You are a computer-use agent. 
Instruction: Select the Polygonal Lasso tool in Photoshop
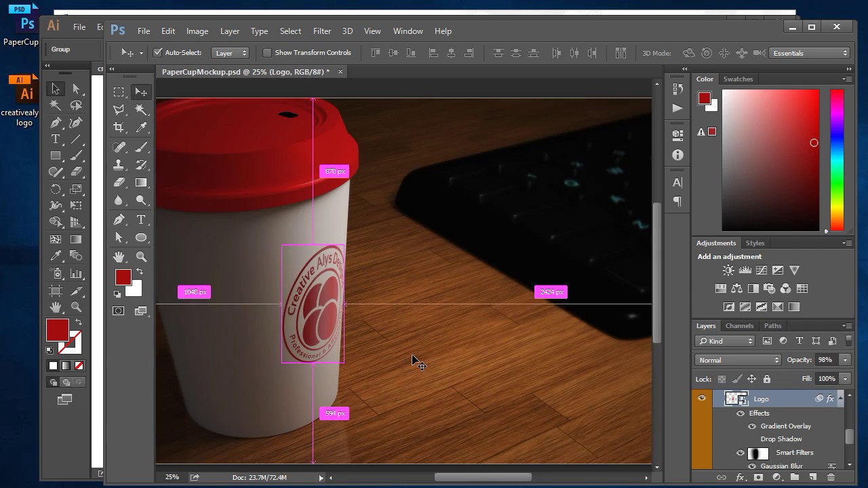[x=119, y=110]
